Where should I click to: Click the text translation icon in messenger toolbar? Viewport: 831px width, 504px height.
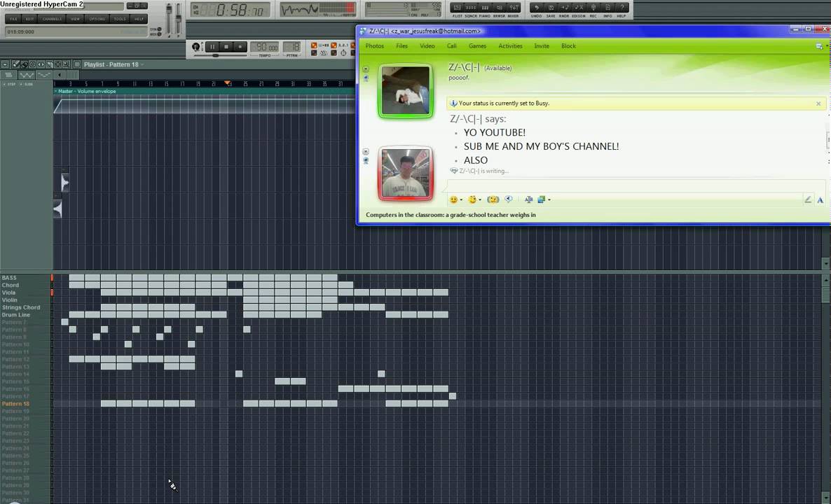[528, 199]
